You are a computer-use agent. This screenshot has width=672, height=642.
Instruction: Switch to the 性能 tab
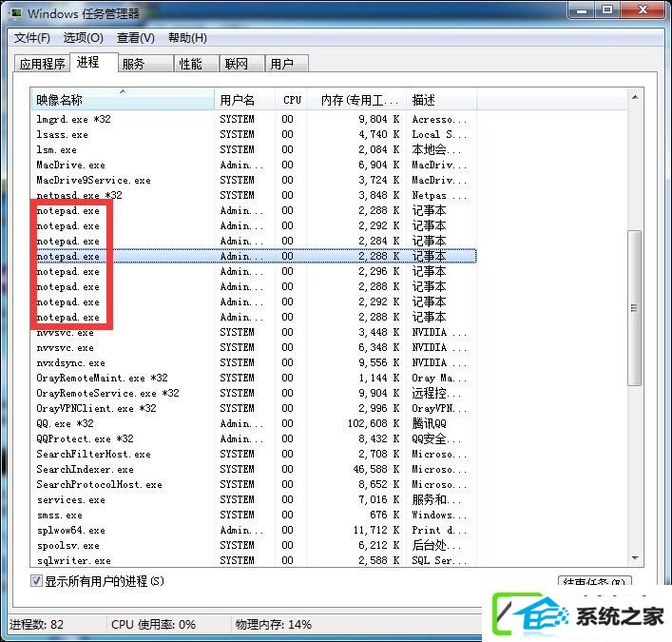[x=197, y=64]
